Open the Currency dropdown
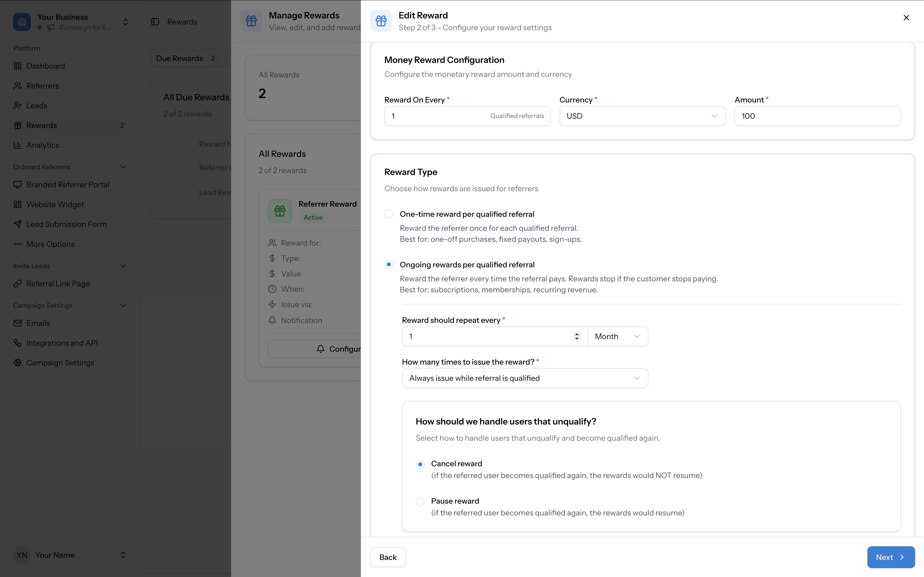This screenshot has height=577, width=924. [x=642, y=116]
